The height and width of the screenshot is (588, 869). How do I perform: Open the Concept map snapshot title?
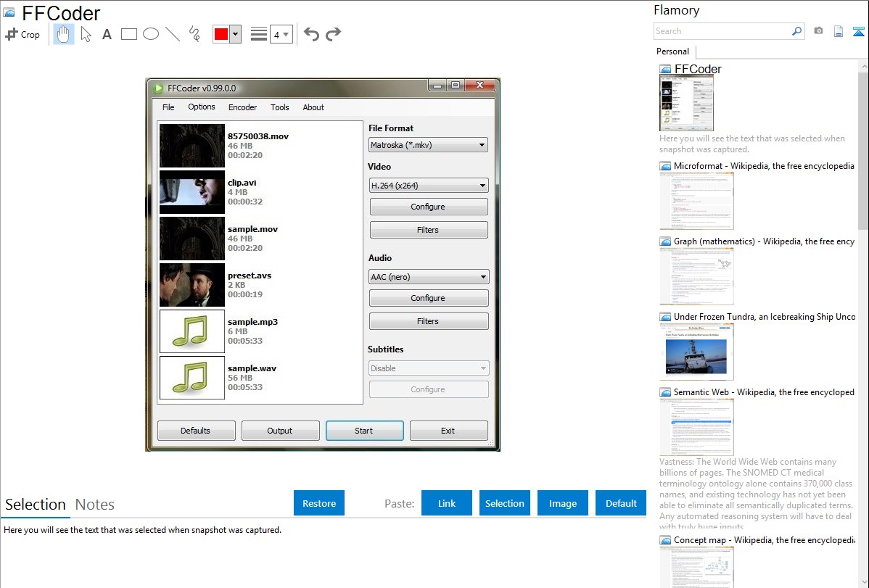pyautogui.click(x=764, y=539)
